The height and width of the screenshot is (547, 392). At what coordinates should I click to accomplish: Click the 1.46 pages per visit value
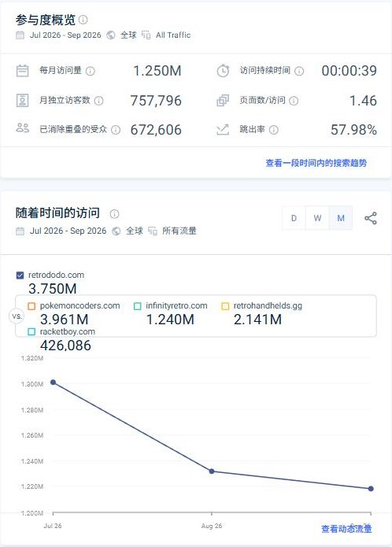click(363, 101)
